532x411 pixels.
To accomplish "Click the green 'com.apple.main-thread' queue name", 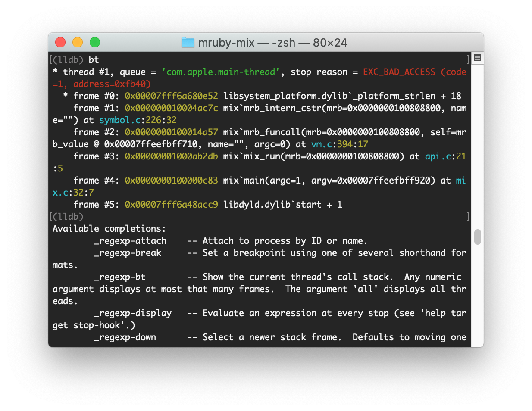I will (220, 72).
